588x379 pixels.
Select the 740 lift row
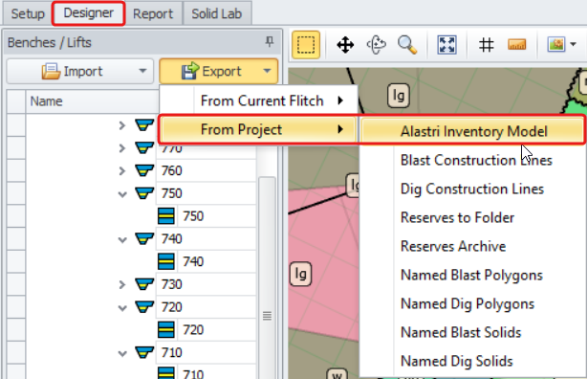(207, 261)
